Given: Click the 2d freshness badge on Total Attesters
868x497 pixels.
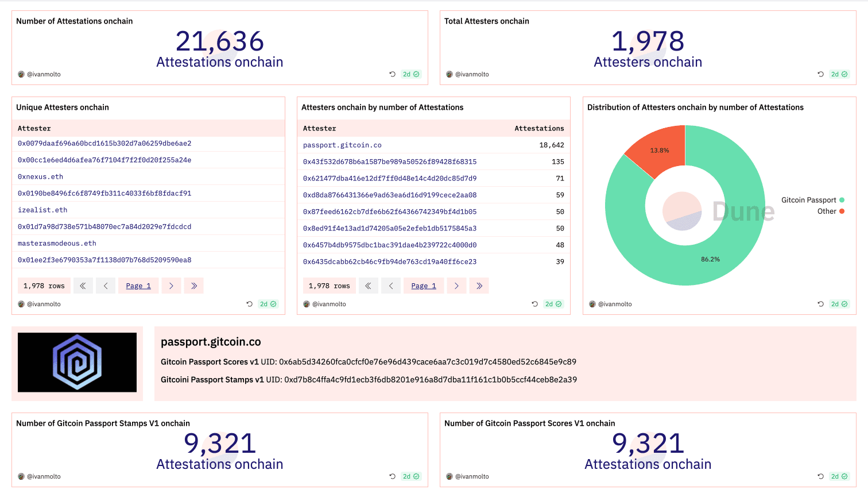Looking at the screenshot, I should click(x=839, y=74).
